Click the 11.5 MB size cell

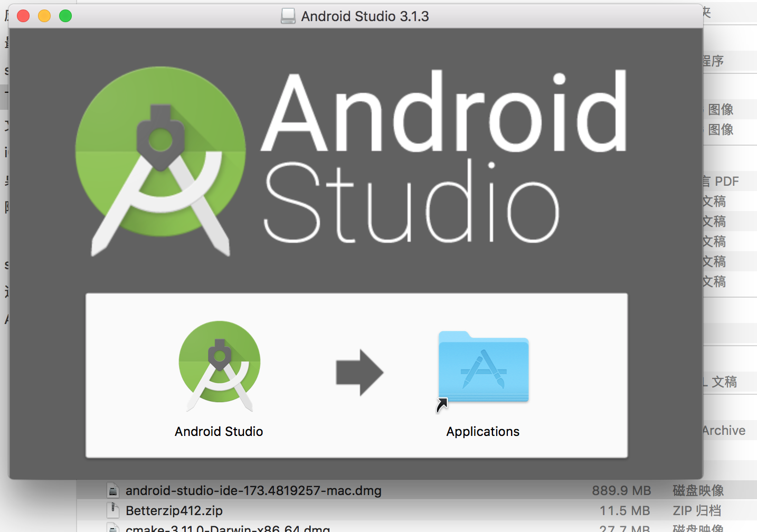[624, 511]
